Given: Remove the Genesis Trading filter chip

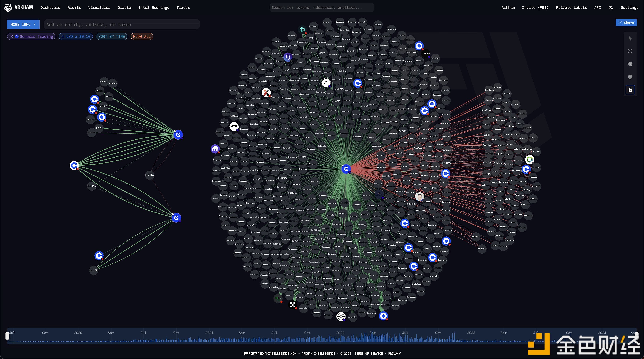Looking at the screenshot, I should [11, 36].
